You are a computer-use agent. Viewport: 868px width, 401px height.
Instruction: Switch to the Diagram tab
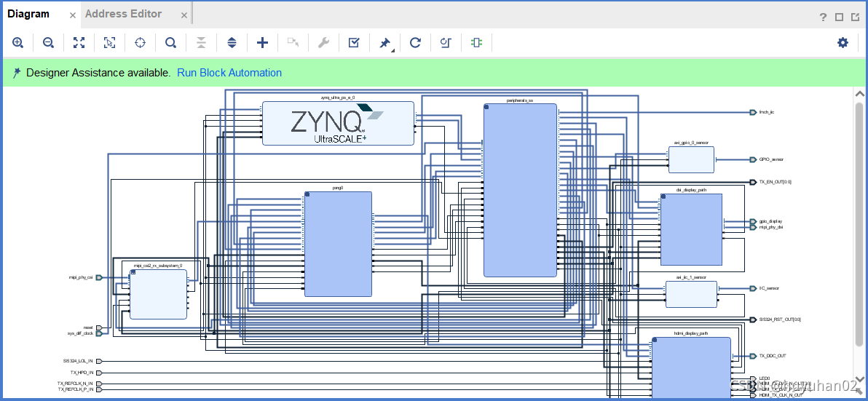click(28, 14)
